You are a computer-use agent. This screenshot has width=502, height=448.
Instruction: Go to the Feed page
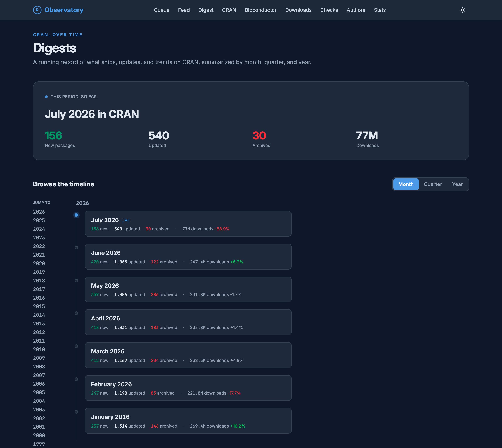coord(184,10)
